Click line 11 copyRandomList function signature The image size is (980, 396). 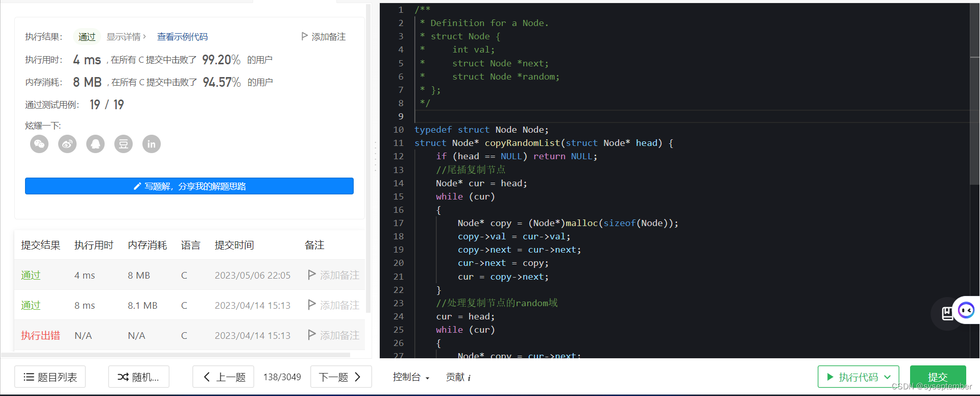[544, 143]
